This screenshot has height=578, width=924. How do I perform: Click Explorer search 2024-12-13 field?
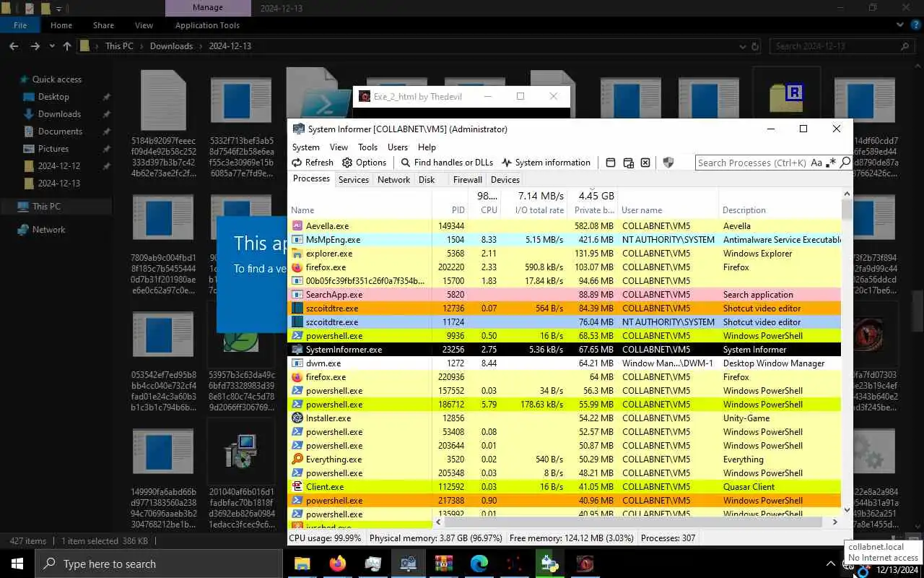[842, 46]
